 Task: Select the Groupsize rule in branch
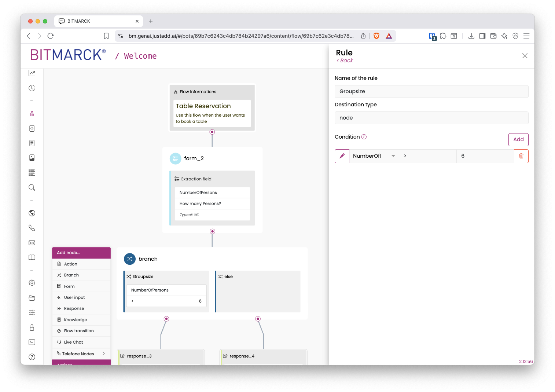tap(166, 292)
